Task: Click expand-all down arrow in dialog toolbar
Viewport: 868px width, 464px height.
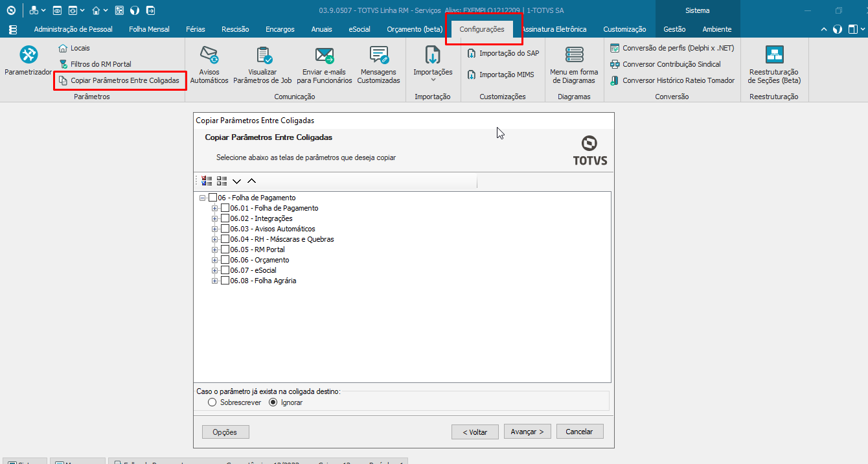Action: click(236, 181)
